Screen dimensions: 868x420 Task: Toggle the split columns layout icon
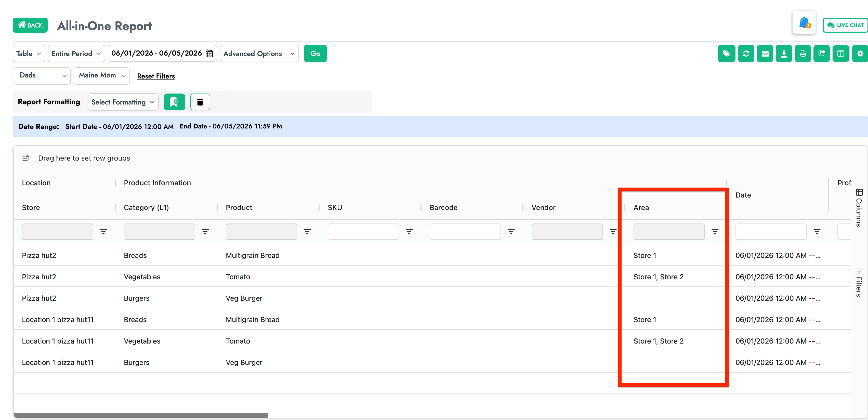click(840, 54)
